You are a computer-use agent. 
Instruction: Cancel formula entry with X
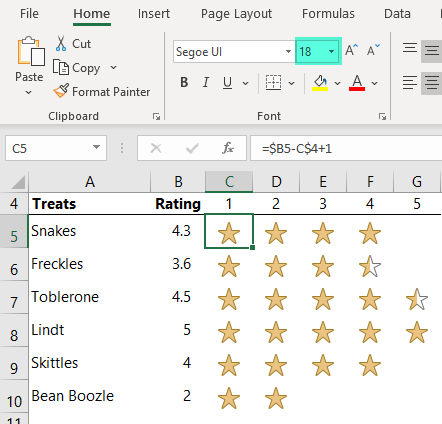tap(156, 148)
